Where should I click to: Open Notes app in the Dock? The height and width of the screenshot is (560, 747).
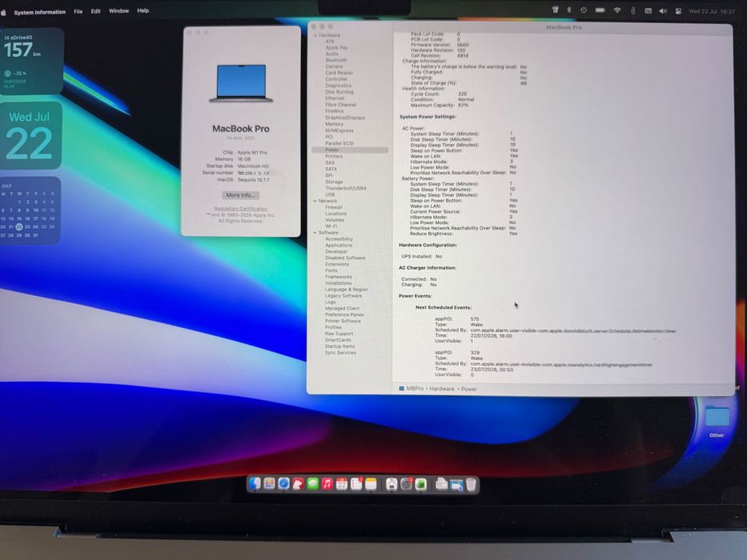[x=371, y=484]
